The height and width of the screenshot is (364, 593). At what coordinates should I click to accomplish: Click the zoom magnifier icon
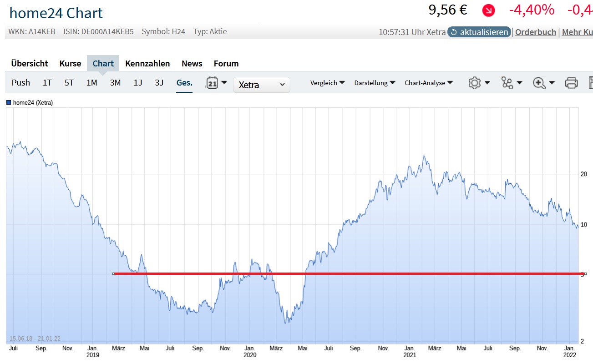point(539,83)
